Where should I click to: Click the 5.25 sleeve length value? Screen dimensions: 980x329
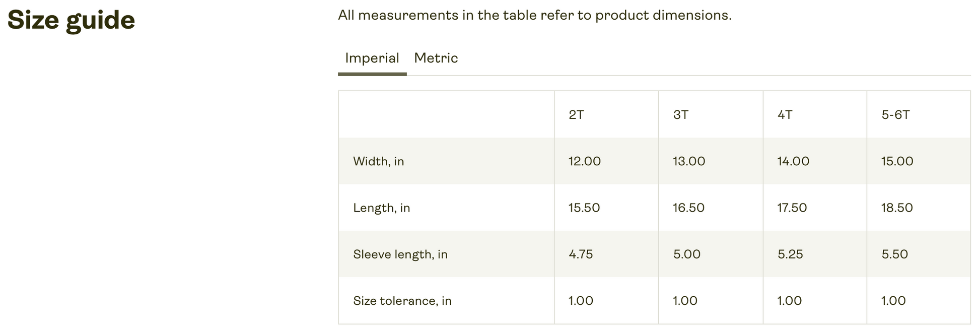tap(790, 254)
